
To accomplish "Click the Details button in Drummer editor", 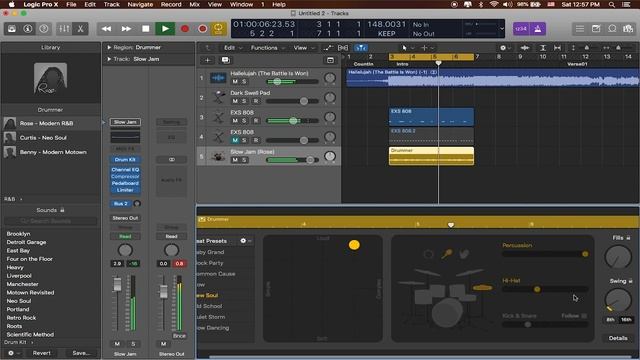I will coord(618,338).
